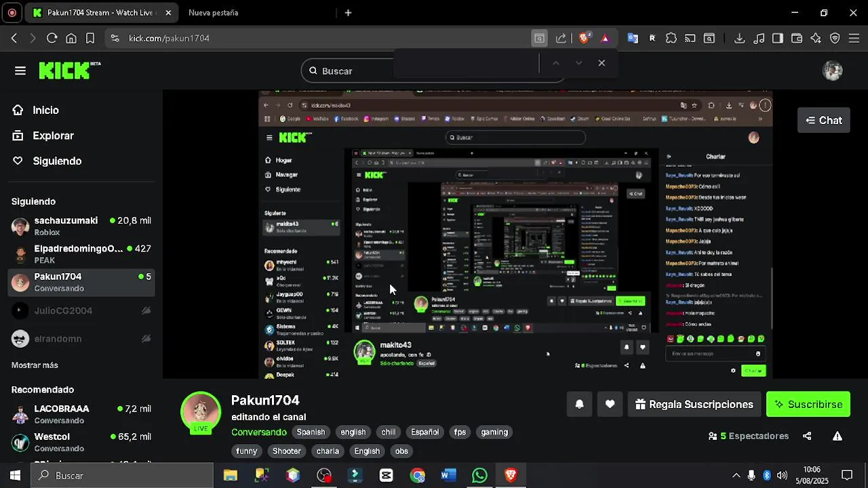This screenshot has width=868, height=488.
Task: Toggle follow heart for Pakun1704
Action: [x=610, y=404]
